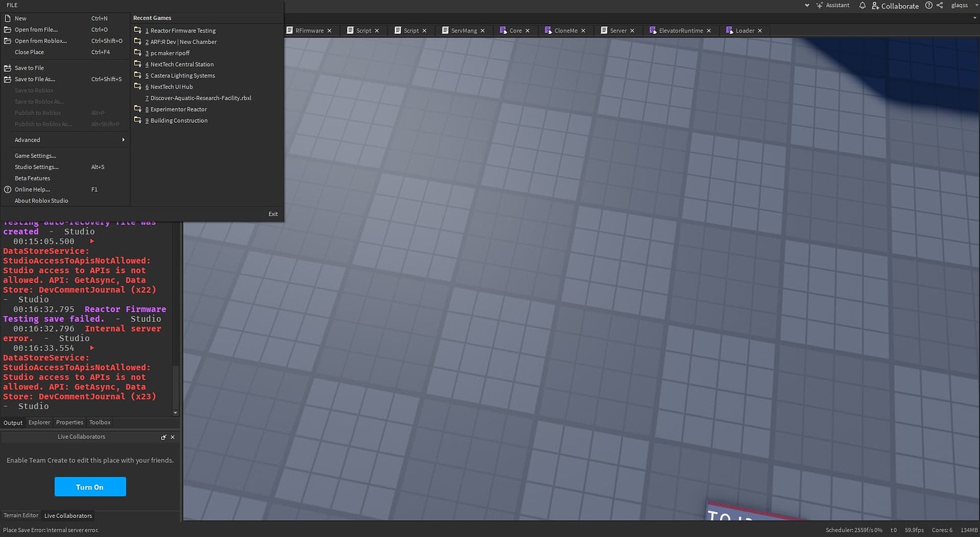Undock the Live Collaborators panel
Screen dimensions: 980x537
pyautogui.click(x=164, y=438)
